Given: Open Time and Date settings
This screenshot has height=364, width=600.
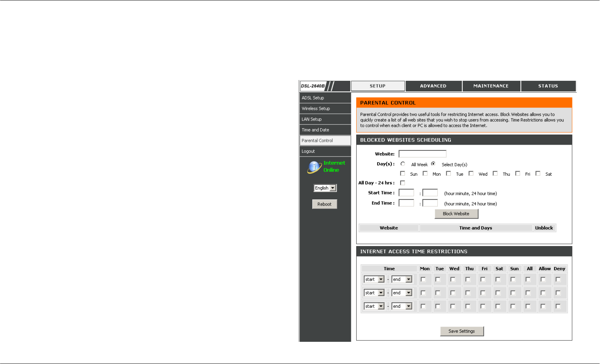Looking at the screenshot, I should tap(325, 130).
